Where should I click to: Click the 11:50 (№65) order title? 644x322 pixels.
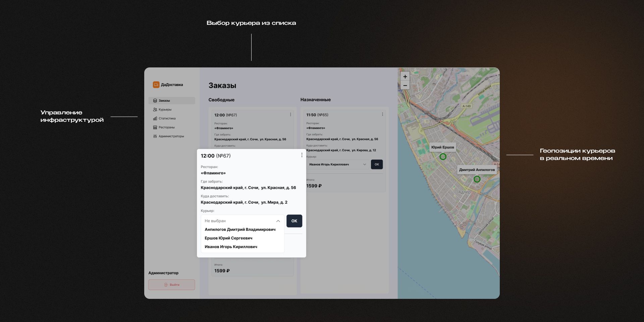point(317,115)
